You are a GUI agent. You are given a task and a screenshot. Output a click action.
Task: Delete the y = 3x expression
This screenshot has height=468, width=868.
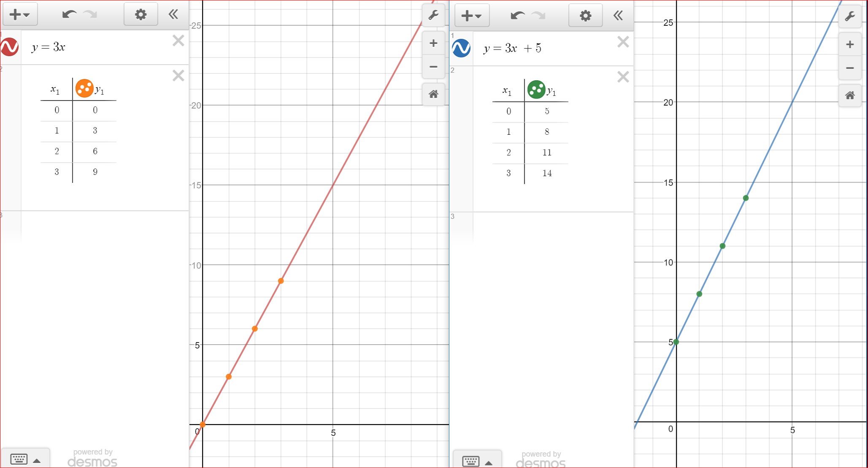(x=178, y=41)
